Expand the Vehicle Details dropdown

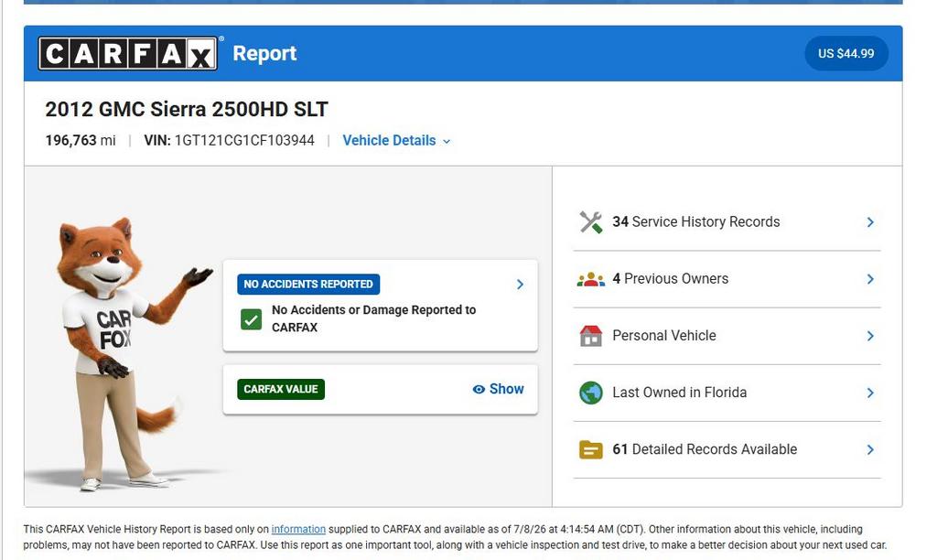pyautogui.click(x=396, y=140)
